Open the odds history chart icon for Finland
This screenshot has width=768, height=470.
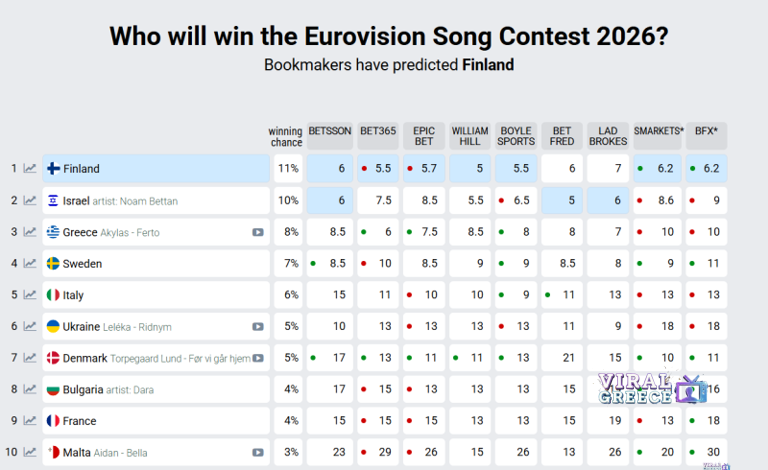click(30, 169)
